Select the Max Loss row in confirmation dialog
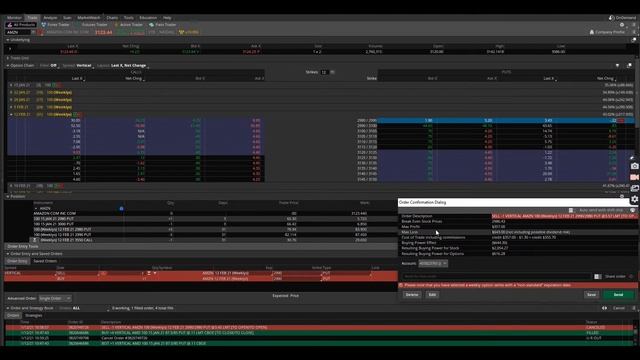This screenshot has height=360, width=640. (518, 232)
